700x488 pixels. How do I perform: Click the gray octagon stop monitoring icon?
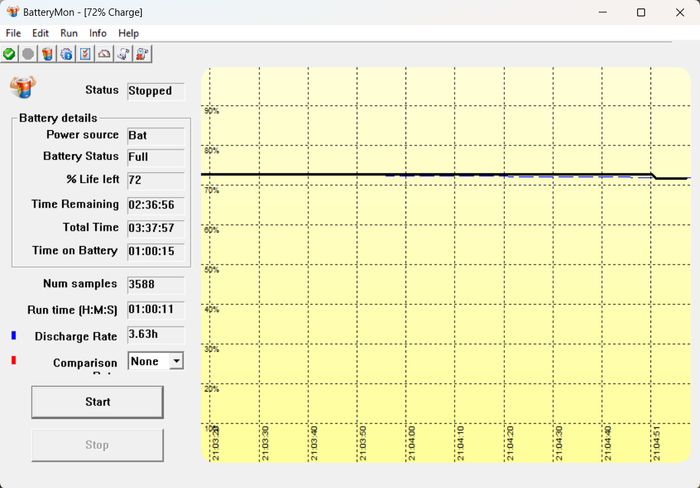coord(28,54)
